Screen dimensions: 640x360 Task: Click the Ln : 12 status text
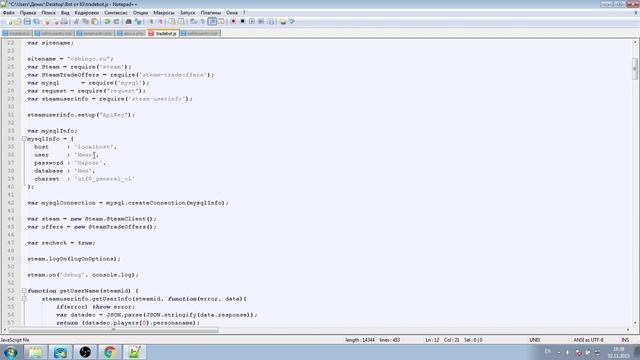pos(432,340)
